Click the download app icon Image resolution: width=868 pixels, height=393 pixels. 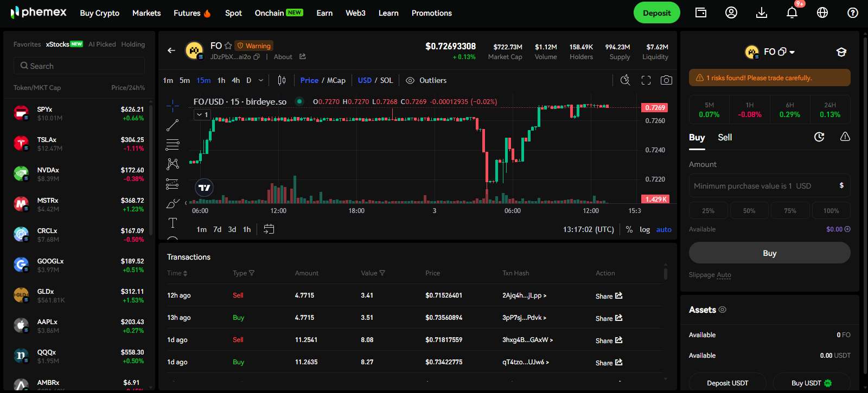[762, 12]
